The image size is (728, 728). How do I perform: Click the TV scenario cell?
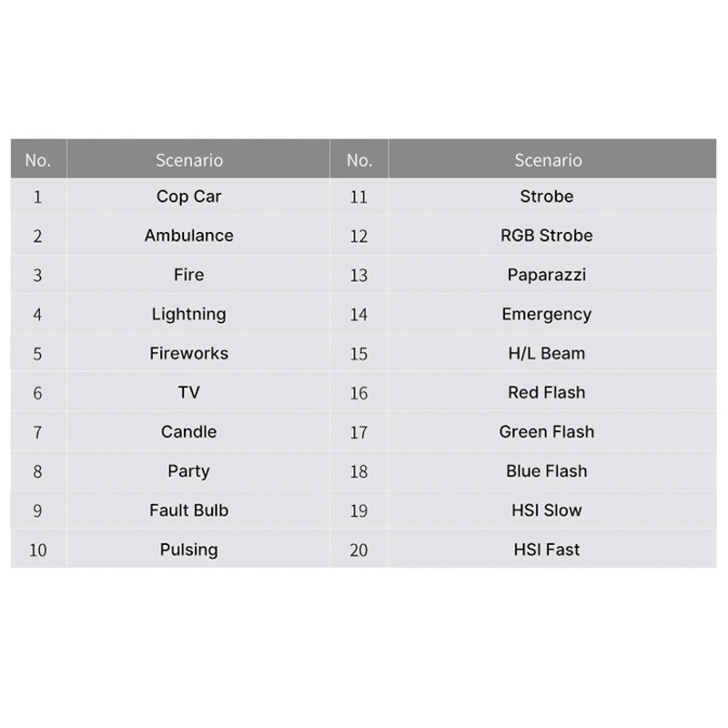(188, 392)
